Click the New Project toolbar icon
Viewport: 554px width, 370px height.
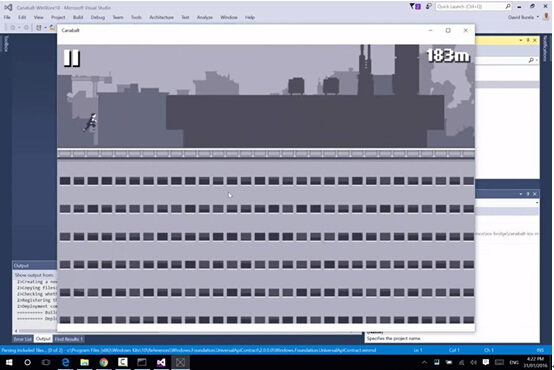coord(39,28)
